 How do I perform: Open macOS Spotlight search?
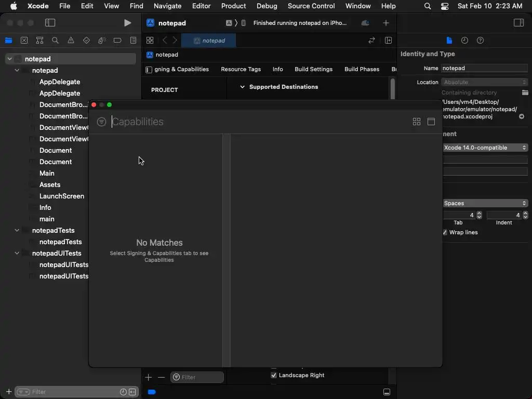point(428,6)
